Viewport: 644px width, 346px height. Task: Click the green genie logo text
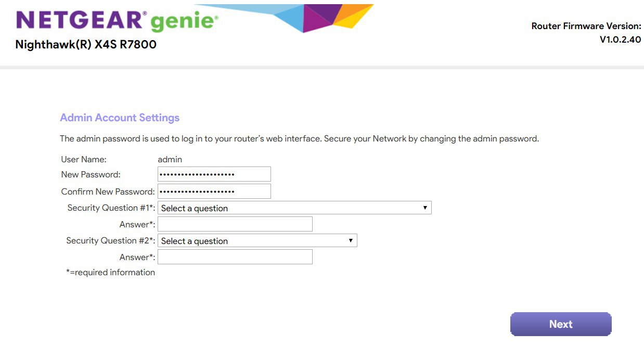[184, 22]
